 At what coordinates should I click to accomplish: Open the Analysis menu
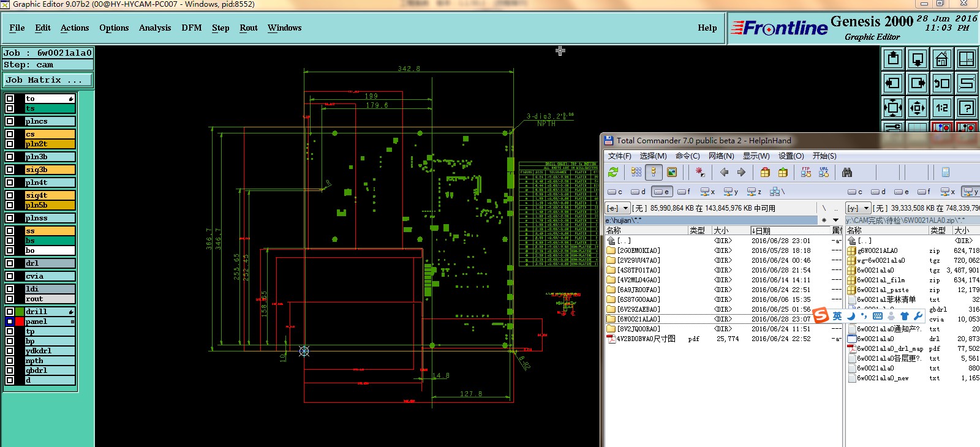click(154, 28)
